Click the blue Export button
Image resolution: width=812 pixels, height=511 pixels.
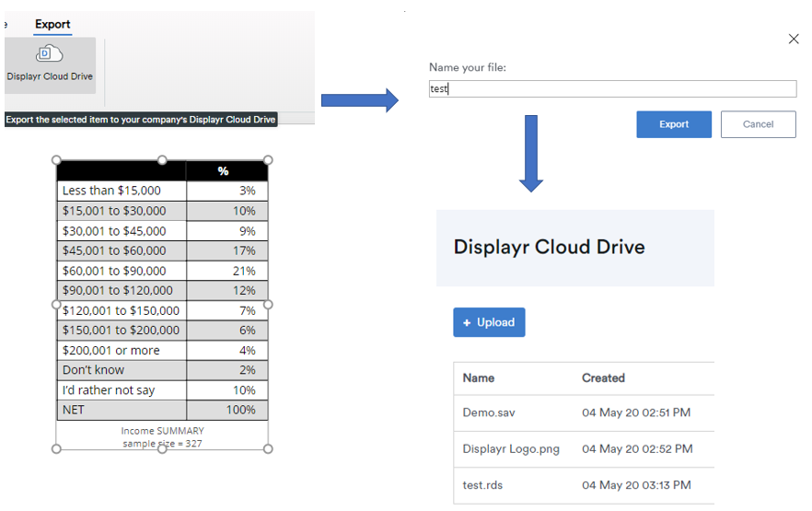tap(674, 124)
